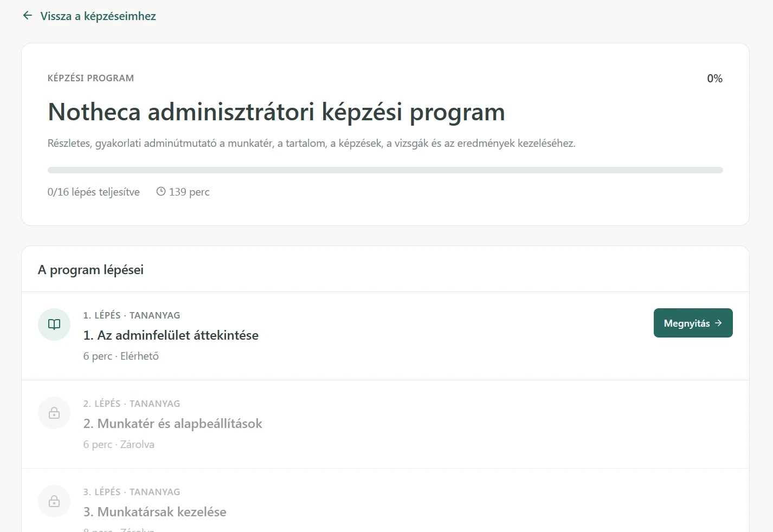Image resolution: width=773 pixels, height=532 pixels.
Task: Select '3. Munkatársak kezelése' title
Action: click(x=155, y=512)
